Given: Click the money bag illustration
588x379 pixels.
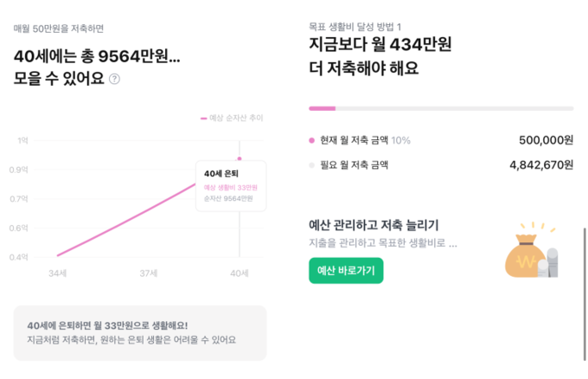Looking at the screenshot, I should (525, 254).
